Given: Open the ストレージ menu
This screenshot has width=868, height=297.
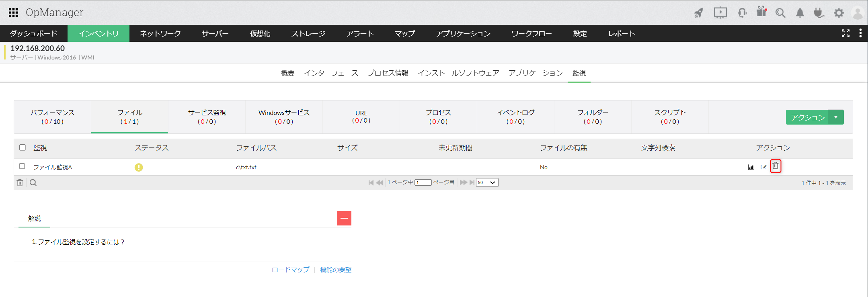Looking at the screenshot, I should click(x=308, y=33).
